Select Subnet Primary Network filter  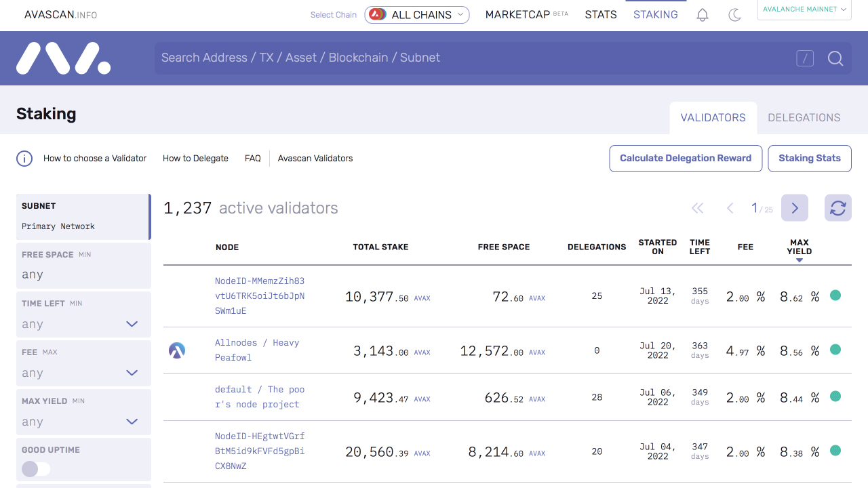coord(83,217)
